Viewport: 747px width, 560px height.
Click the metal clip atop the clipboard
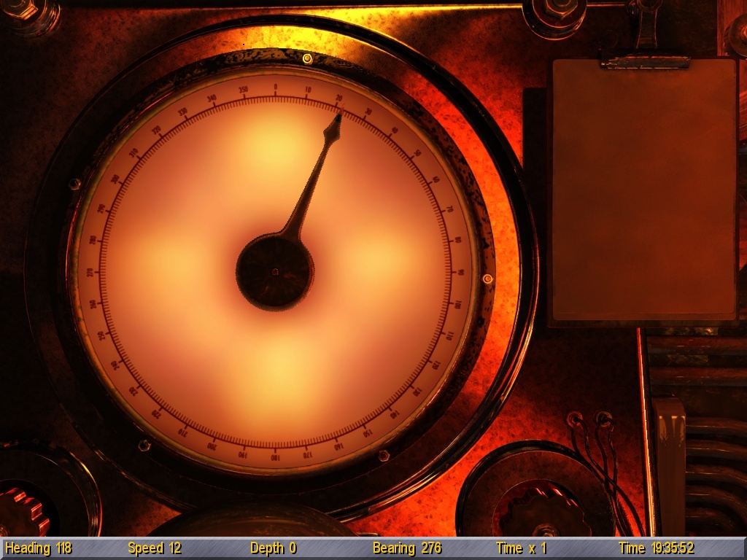click(645, 62)
